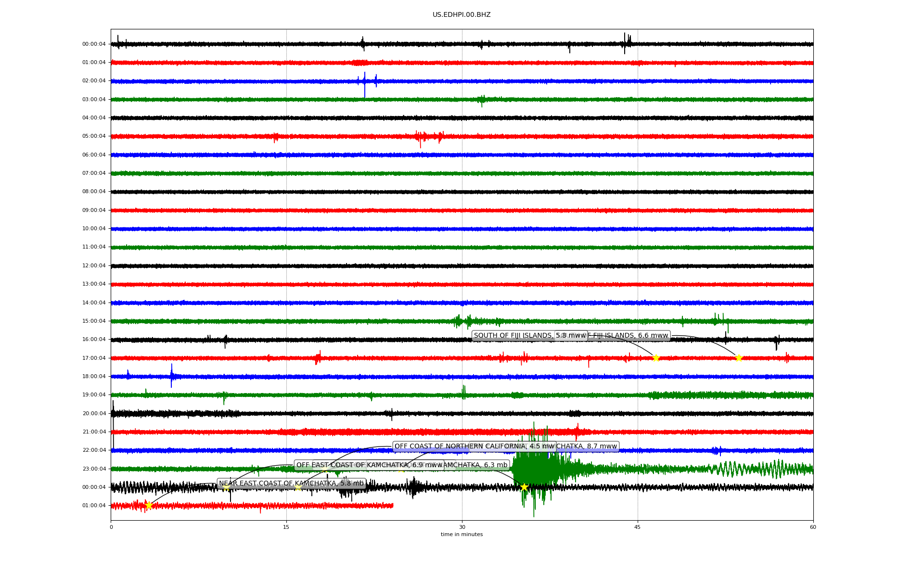
Task: Select the x-axis tick label 30
Action: tap(462, 527)
